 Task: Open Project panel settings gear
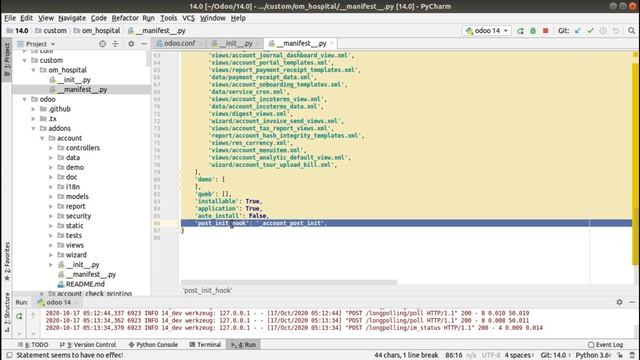[131, 44]
